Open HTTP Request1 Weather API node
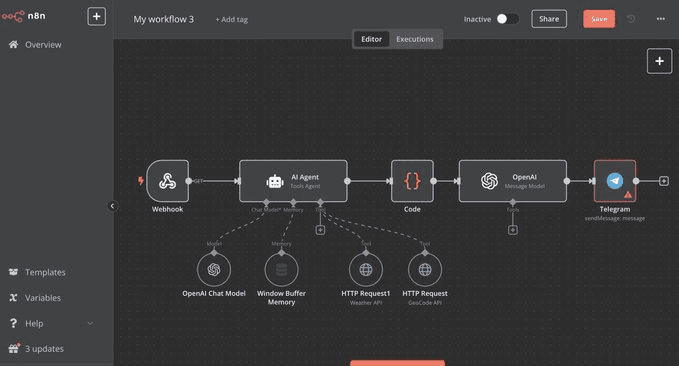This screenshot has height=366, width=679. coord(366,270)
